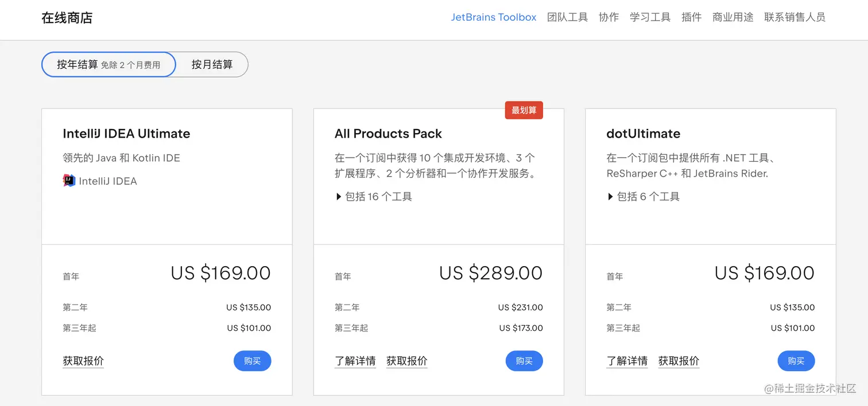Buy IntelliJ IDEA Ultimate

(252, 361)
